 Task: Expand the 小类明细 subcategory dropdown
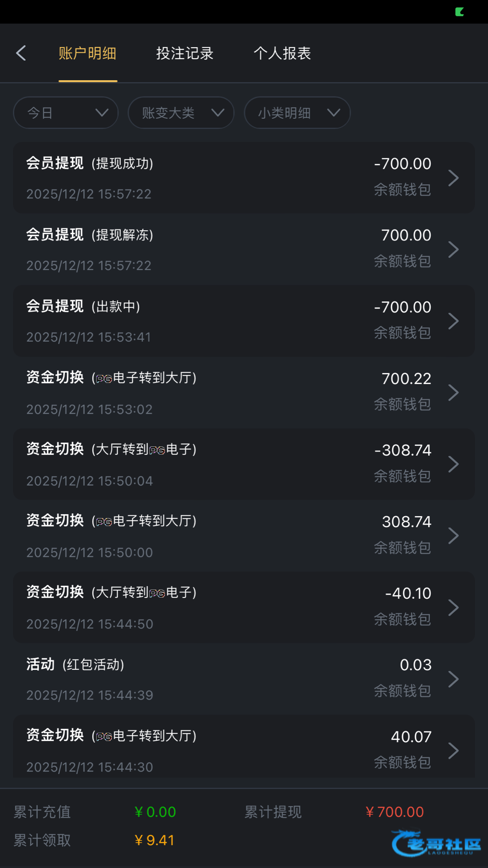click(x=297, y=113)
